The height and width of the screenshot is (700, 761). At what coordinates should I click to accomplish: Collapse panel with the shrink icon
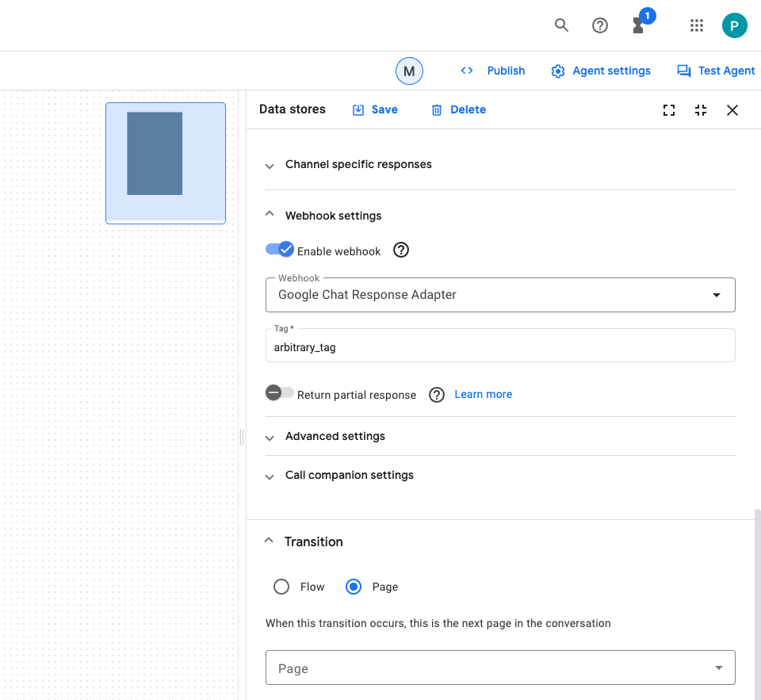coord(701,110)
